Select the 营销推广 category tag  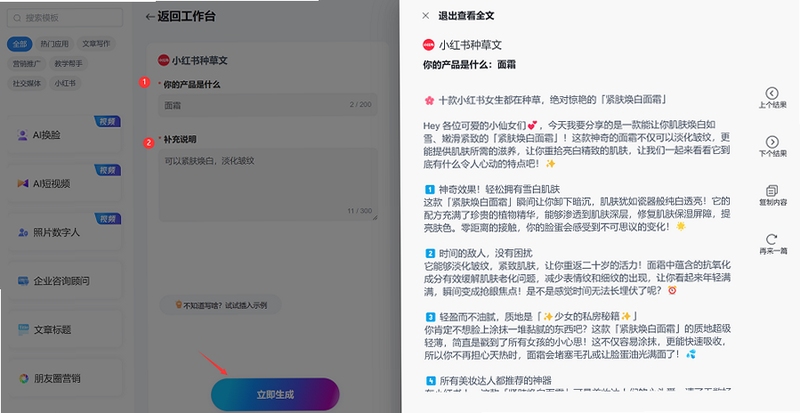click(x=27, y=63)
